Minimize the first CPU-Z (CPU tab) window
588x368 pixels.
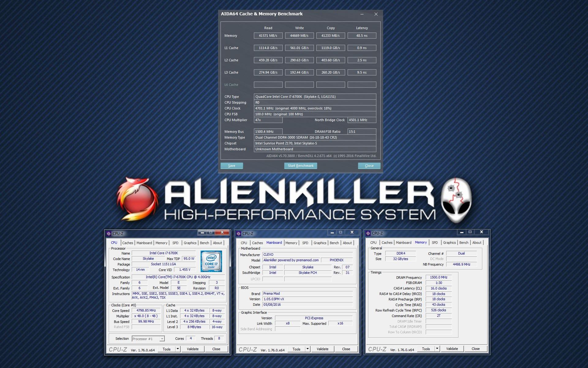(202, 232)
